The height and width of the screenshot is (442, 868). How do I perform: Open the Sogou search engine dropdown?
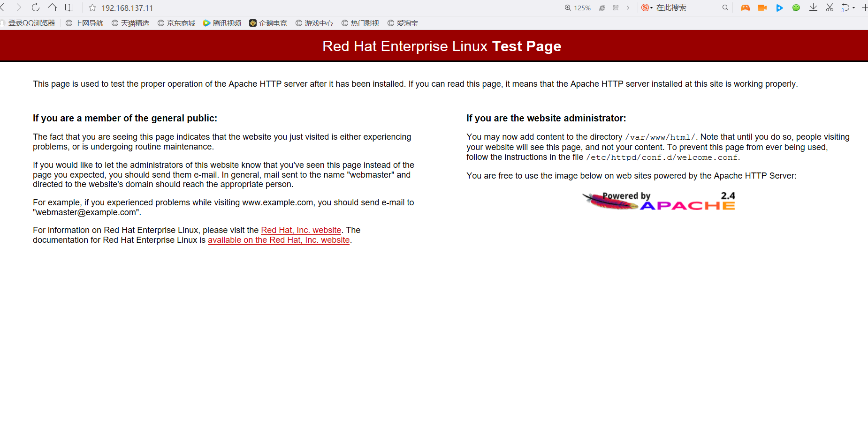(647, 7)
